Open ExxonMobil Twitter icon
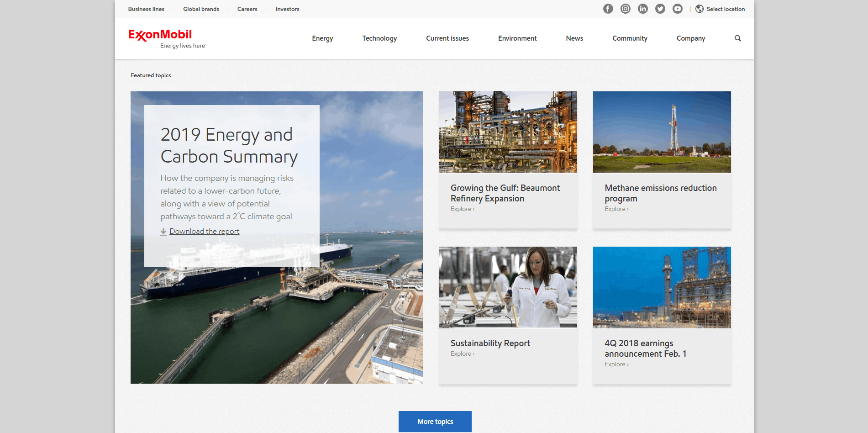The width and height of the screenshot is (868, 433). point(660,9)
